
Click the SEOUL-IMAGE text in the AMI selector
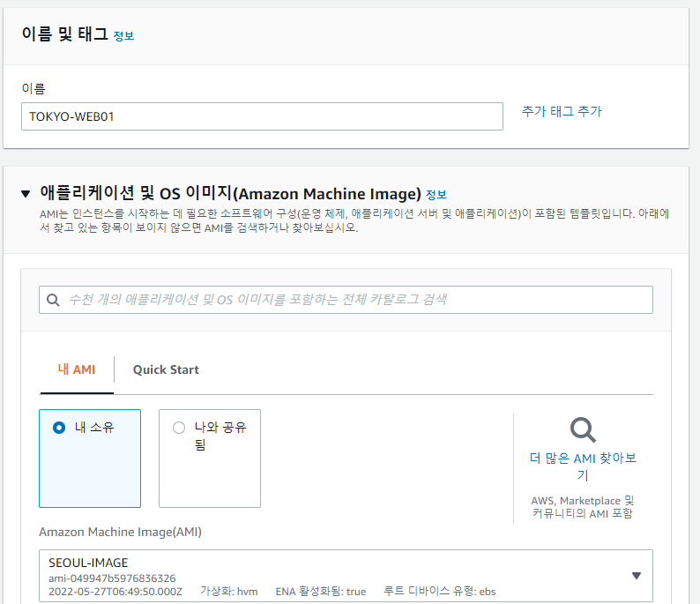tap(88, 563)
